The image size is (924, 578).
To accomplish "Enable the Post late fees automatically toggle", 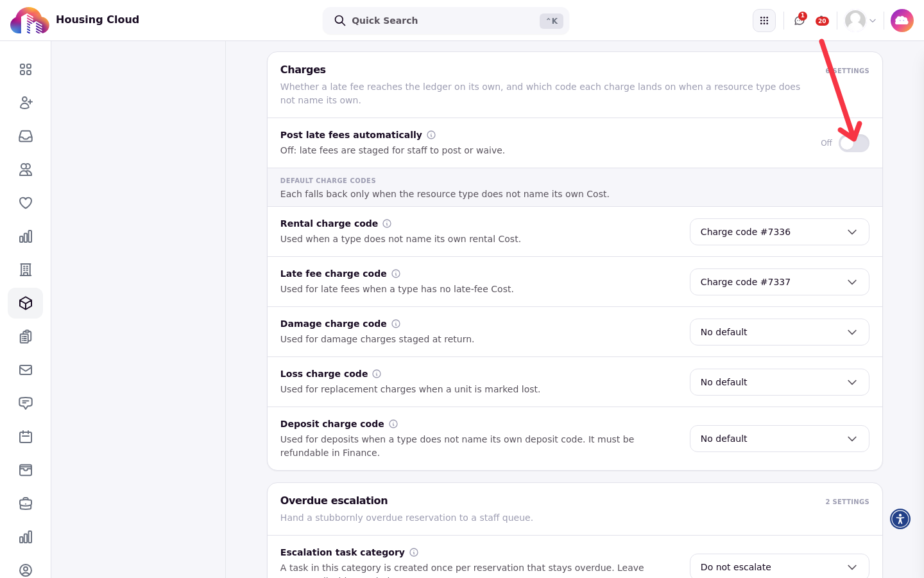I will 854,143.
